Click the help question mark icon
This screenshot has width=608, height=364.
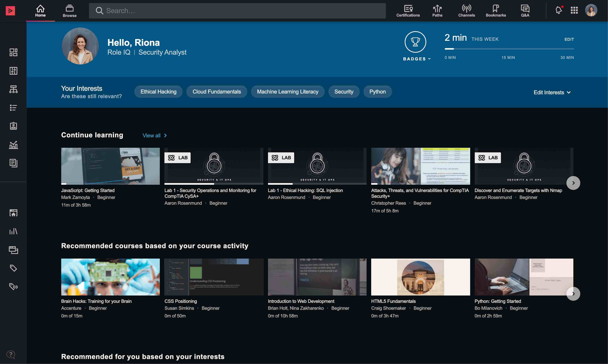(11, 354)
